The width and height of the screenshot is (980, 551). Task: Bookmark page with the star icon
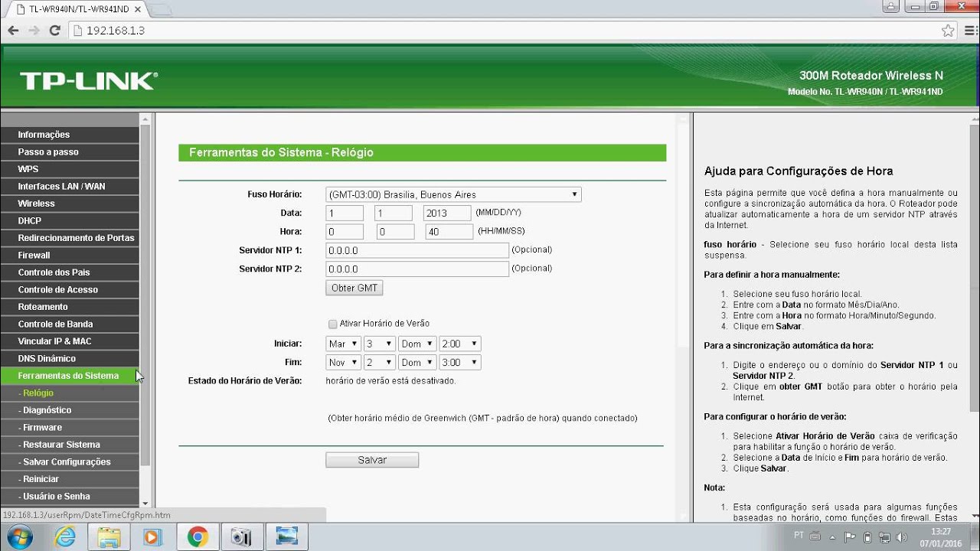[948, 31]
